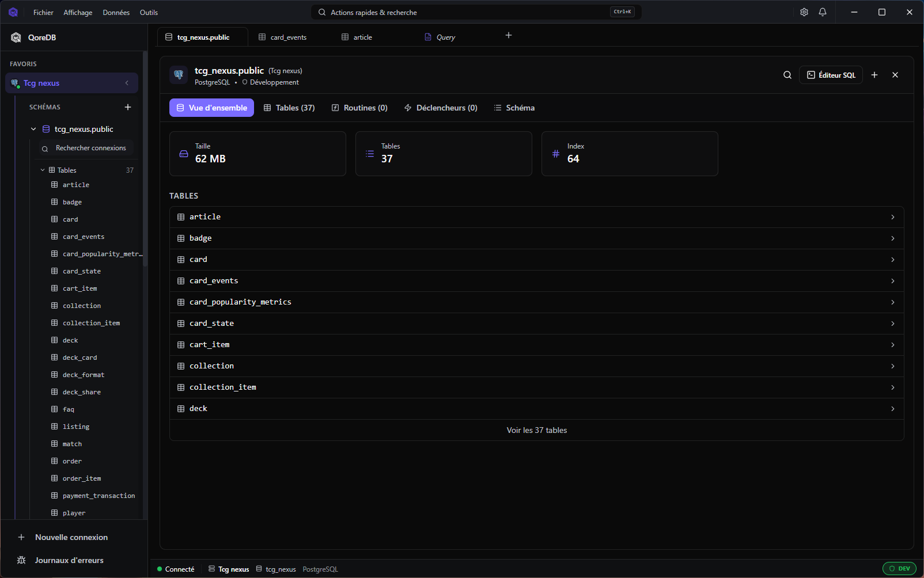Click the Tables list icon in stat card
The width and height of the screenshot is (924, 578).
point(370,154)
